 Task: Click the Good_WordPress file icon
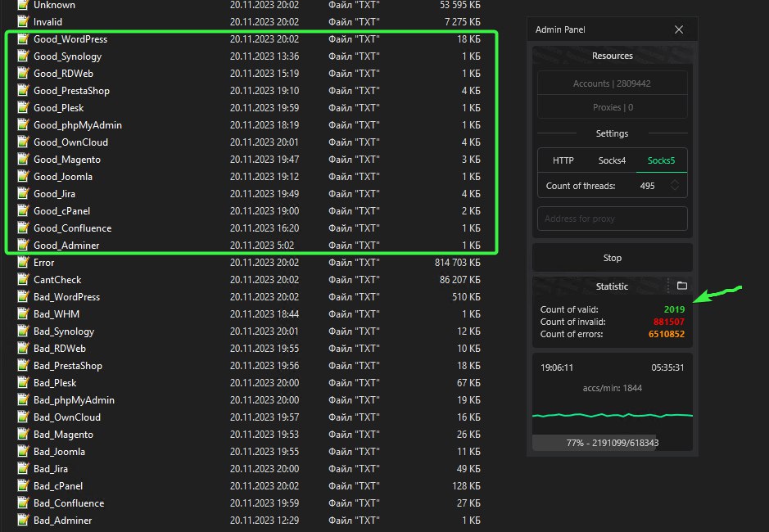click(x=24, y=39)
